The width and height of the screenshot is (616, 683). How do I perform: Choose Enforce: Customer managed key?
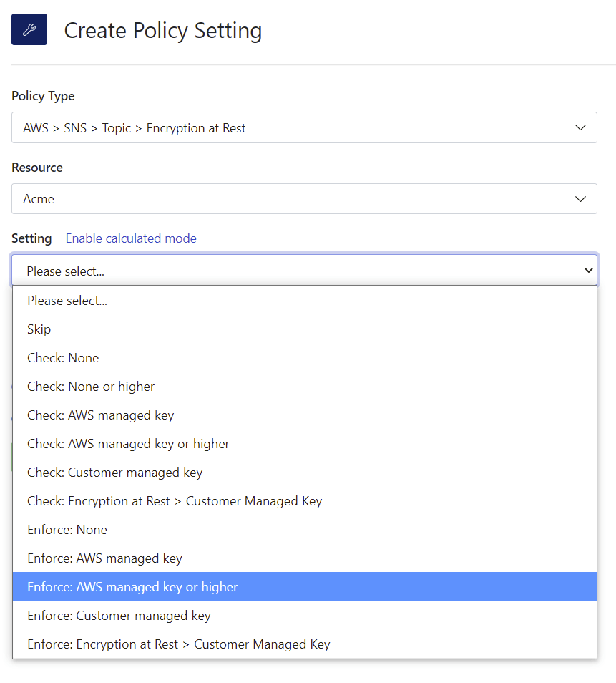click(x=304, y=616)
